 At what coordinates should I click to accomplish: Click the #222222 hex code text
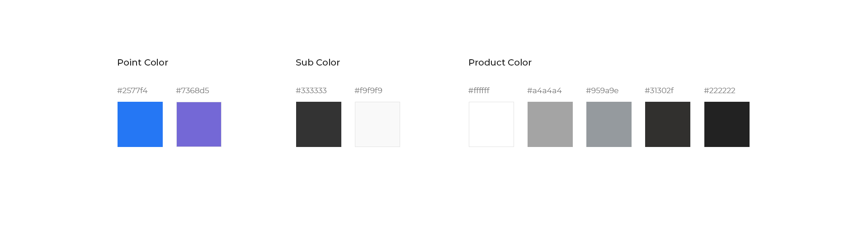point(720,90)
